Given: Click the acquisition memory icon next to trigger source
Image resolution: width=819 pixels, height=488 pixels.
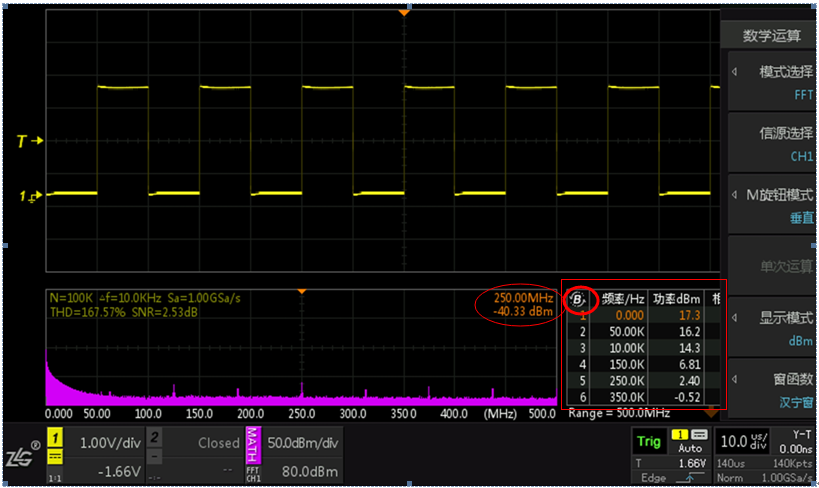Looking at the screenshot, I should coord(699,435).
